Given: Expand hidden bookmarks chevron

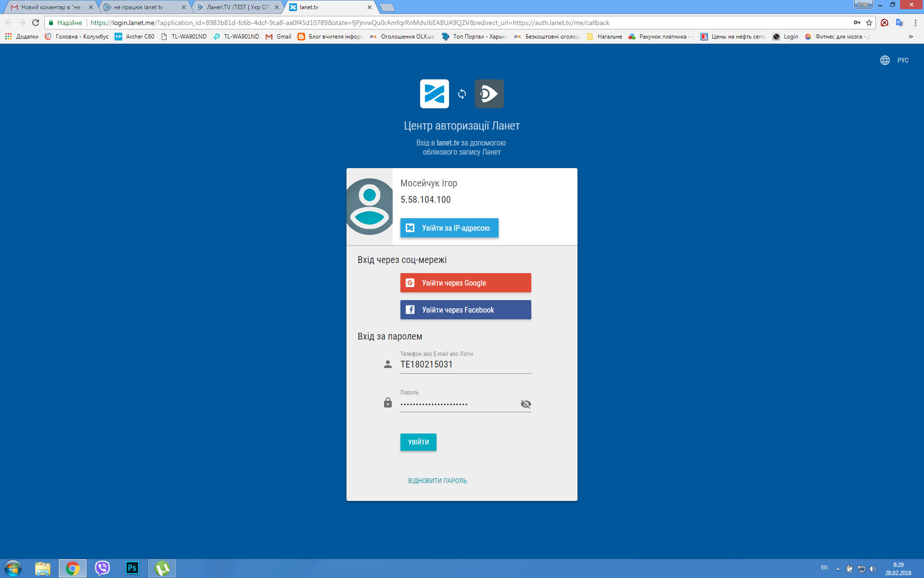Looking at the screenshot, I should coord(911,37).
